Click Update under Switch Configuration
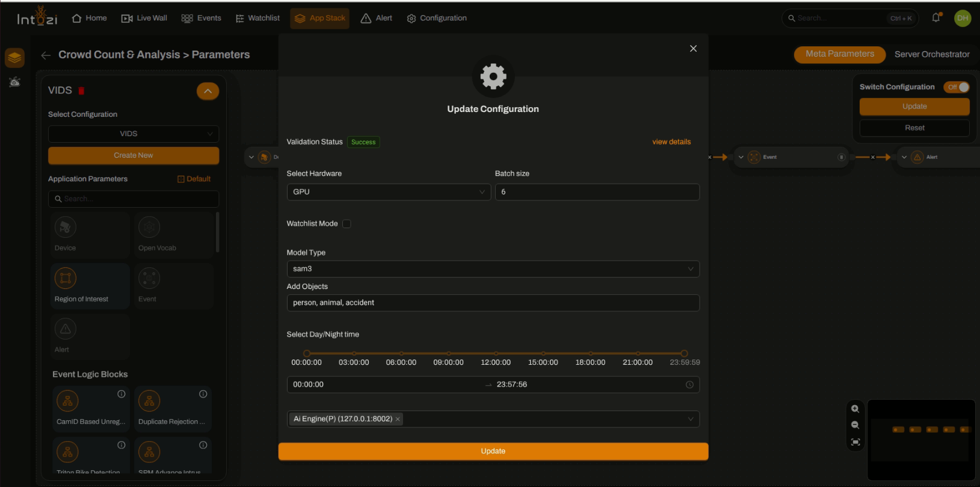Image resolution: width=980 pixels, height=487 pixels. tap(914, 107)
